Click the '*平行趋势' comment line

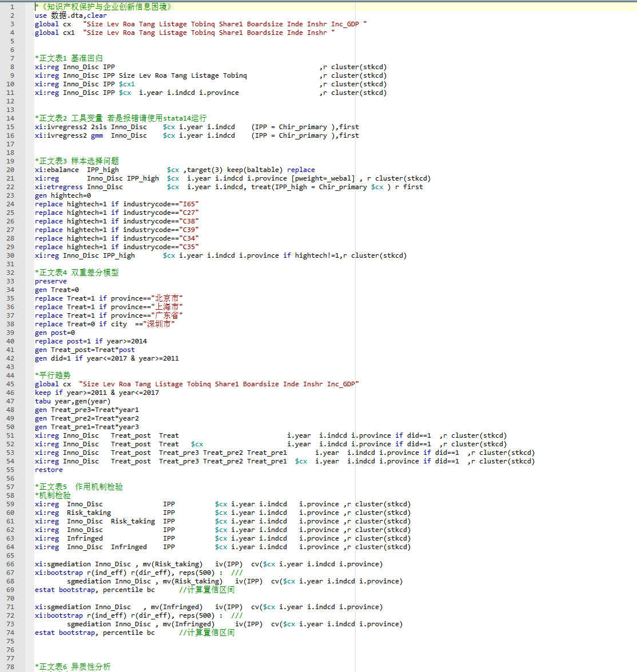click(x=53, y=375)
